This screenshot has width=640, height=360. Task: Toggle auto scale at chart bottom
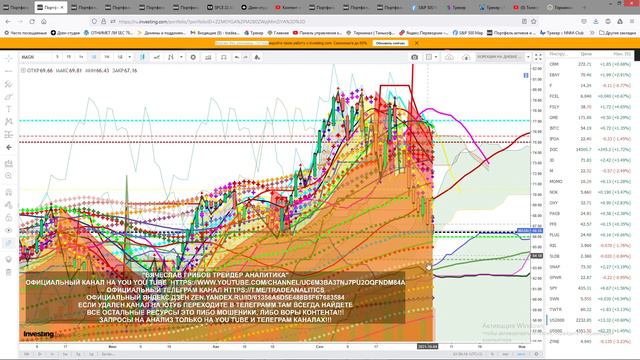pyautogui.click(x=521, y=354)
